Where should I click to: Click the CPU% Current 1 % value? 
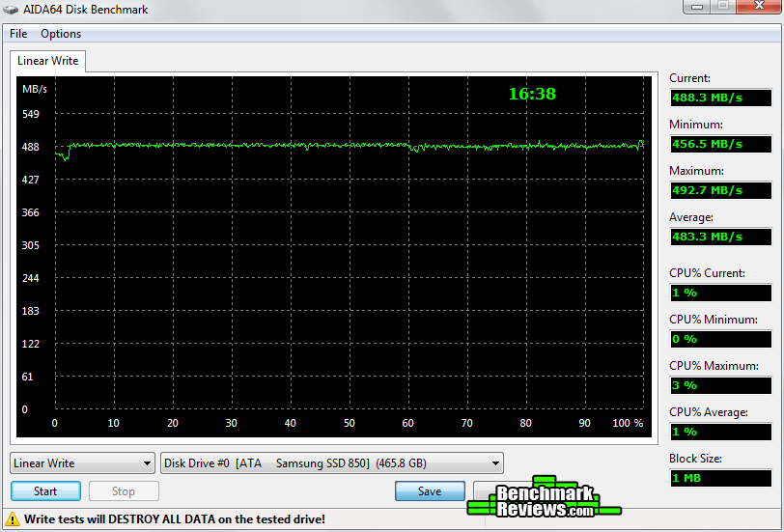721,293
